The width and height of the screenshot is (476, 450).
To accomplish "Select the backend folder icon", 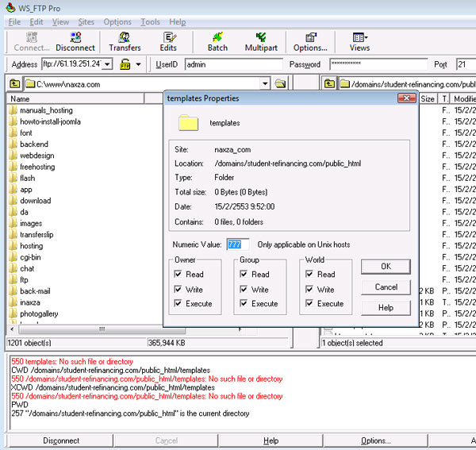I will pos(13,144).
